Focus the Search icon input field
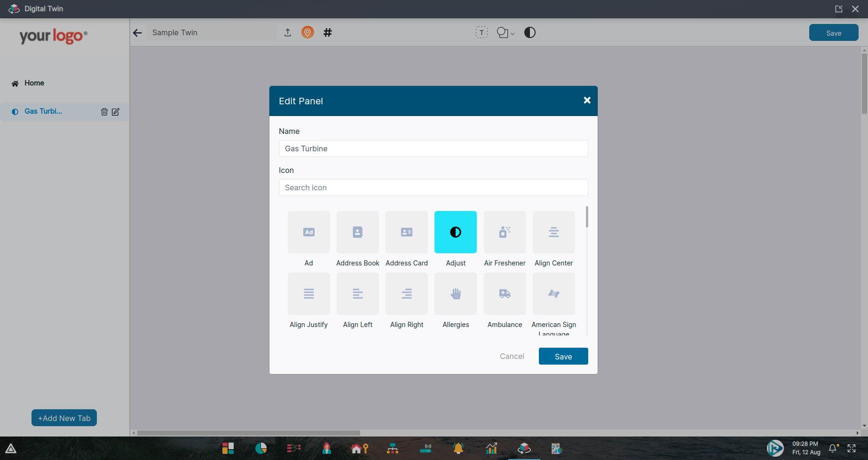The height and width of the screenshot is (460, 868). pyautogui.click(x=433, y=187)
